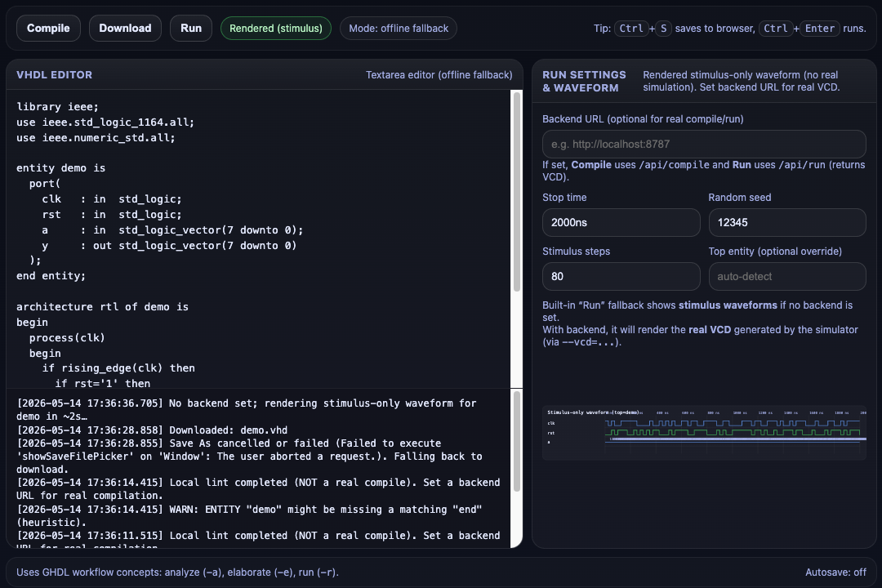Click the 'Textarea editor (offline fallback)' label
This screenshot has width=882, height=588.
pyautogui.click(x=439, y=75)
